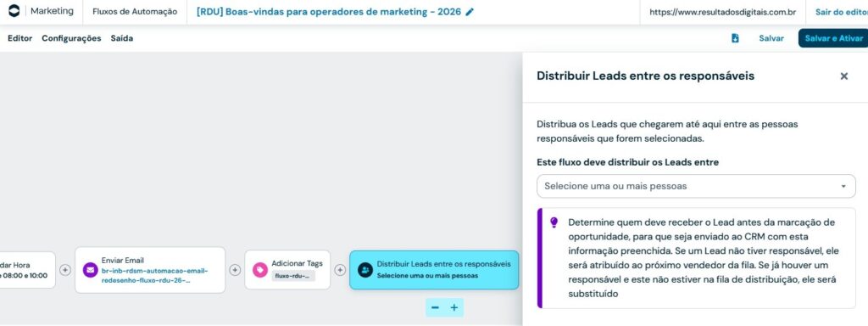Click the panel heading Distribuir Leads entre os responsáveis
Viewport: 868px width, 326px height.
[x=645, y=76]
